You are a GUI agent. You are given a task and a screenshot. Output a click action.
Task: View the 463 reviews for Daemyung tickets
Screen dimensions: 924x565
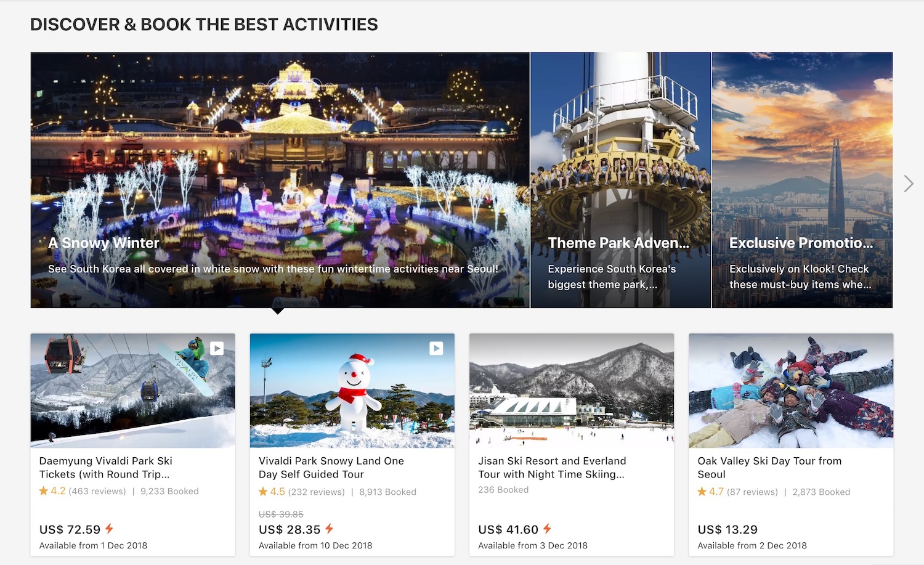(97, 491)
